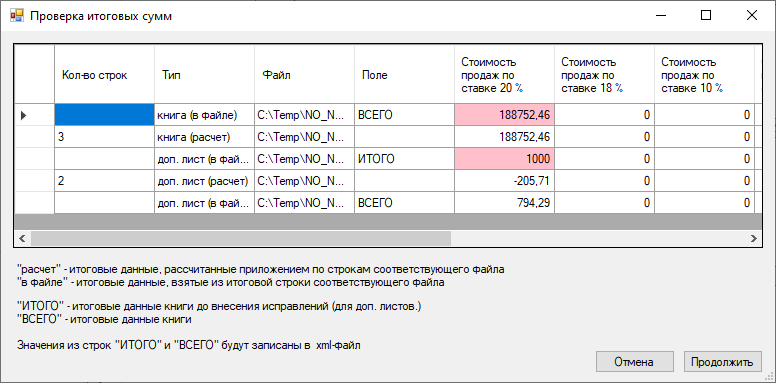This screenshot has width=776, height=383.
Task: Click the Файл column header
Action: pyautogui.click(x=304, y=75)
